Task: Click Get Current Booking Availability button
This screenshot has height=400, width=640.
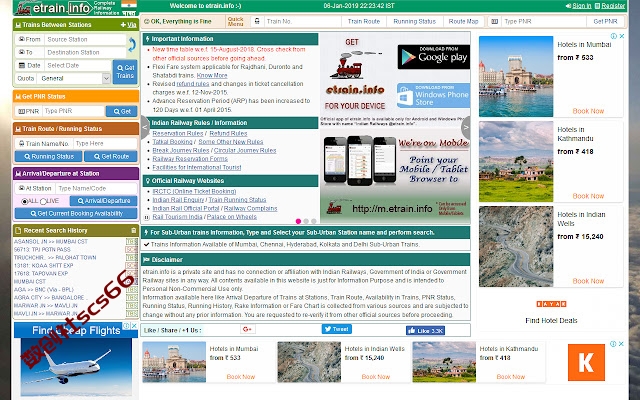Action: click(76, 213)
